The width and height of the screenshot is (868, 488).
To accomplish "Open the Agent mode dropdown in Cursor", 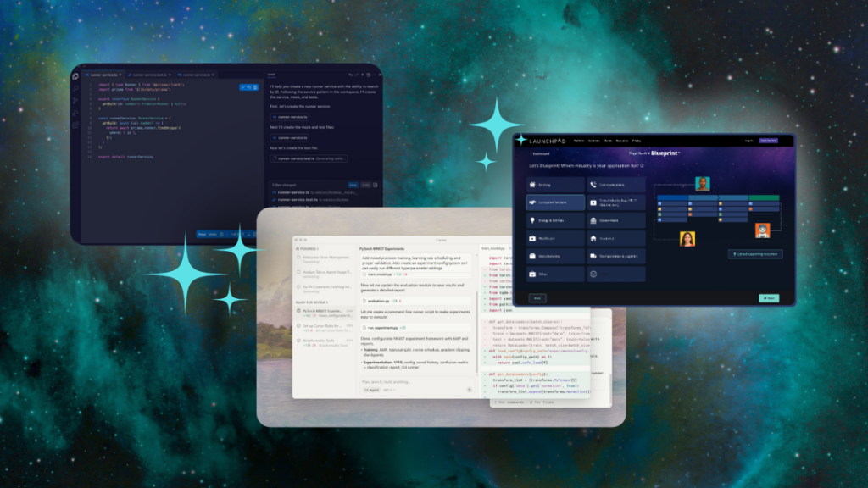I will point(371,390).
